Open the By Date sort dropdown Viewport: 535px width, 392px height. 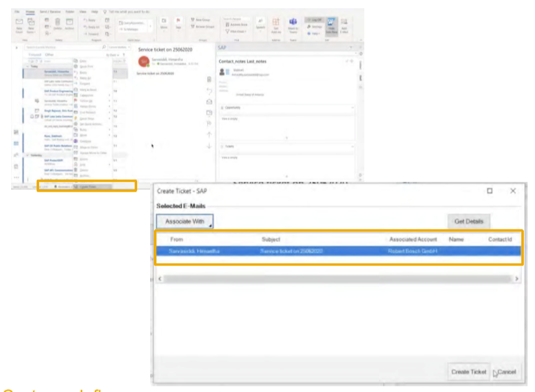(x=112, y=55)
